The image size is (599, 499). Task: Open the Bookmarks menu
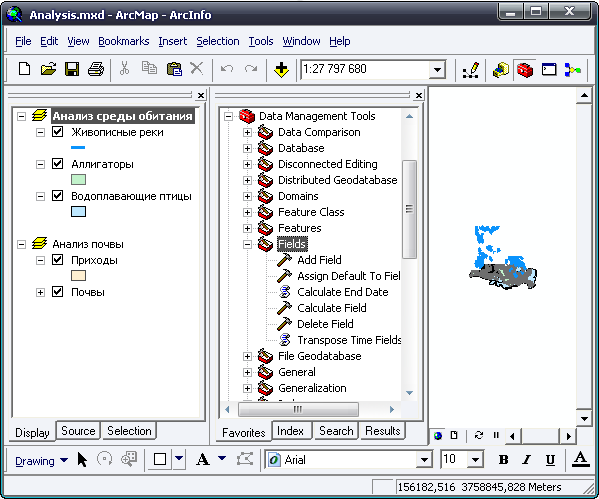124,41
